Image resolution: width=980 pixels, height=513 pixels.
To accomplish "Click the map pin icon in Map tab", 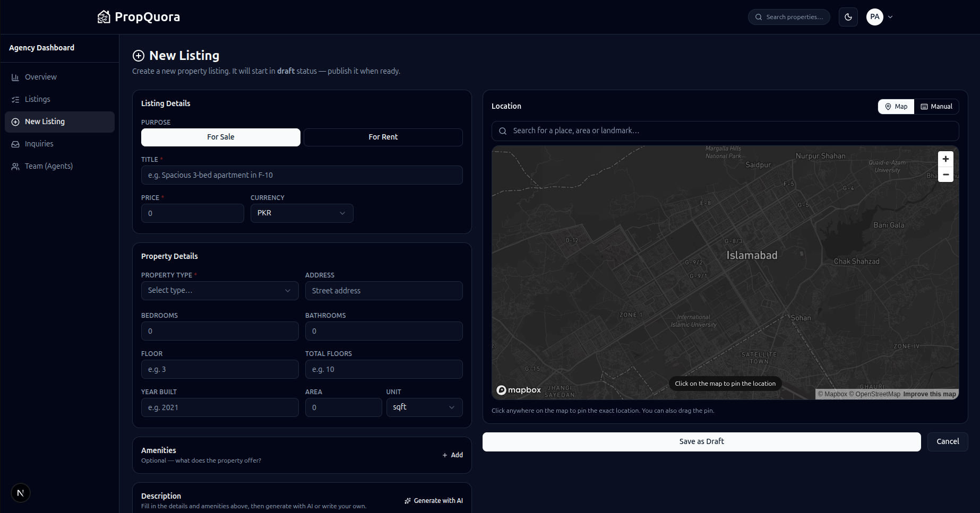I will tap(888, 107).
